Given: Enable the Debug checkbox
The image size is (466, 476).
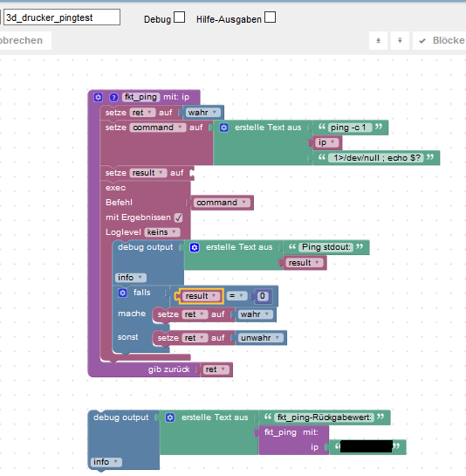Looking at the screenshot, I should (179, 17).
